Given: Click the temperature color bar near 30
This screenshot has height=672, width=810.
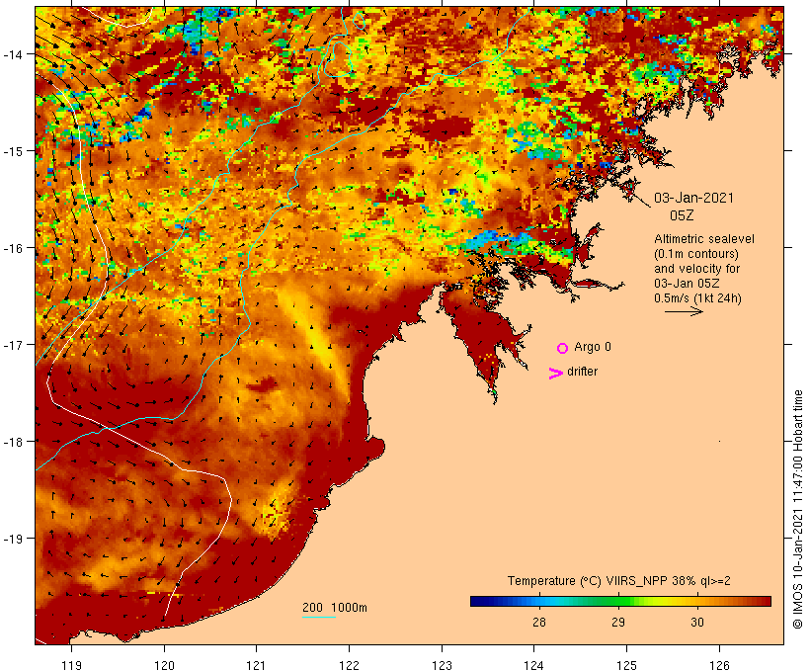Looking at the screenshot, I should coord(697,601).
